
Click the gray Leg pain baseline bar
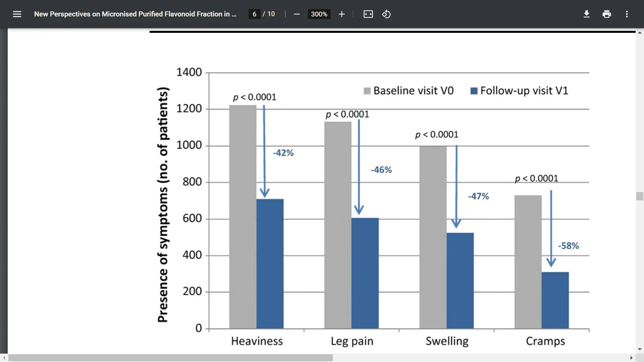point(338,225)
